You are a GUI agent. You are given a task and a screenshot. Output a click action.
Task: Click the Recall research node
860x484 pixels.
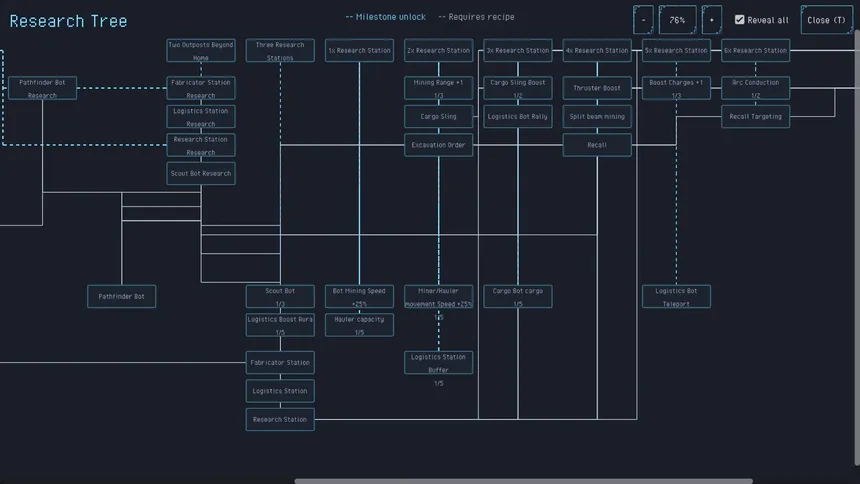597,145
